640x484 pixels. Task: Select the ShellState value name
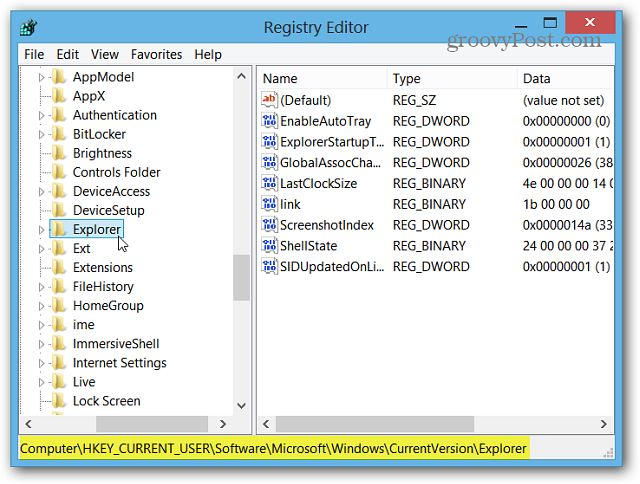click(308, 246)
